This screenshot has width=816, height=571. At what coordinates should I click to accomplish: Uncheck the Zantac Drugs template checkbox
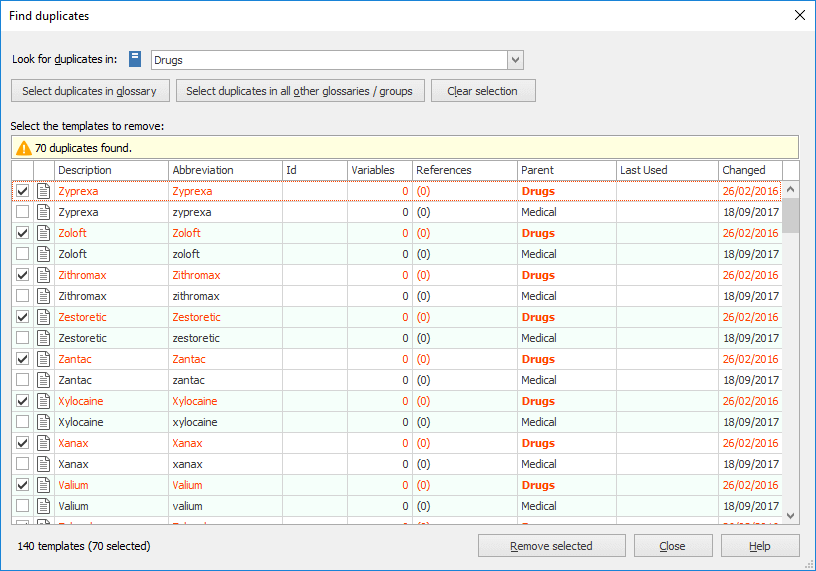pyautogui.click(x=22, y=359)
